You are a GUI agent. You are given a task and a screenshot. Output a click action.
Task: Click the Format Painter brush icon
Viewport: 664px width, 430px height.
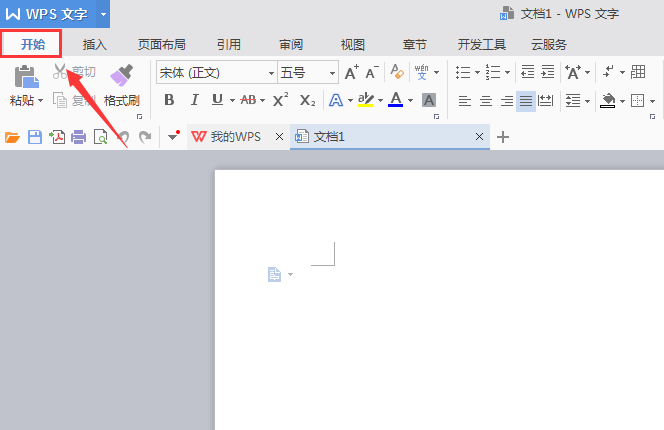(122, 76)
